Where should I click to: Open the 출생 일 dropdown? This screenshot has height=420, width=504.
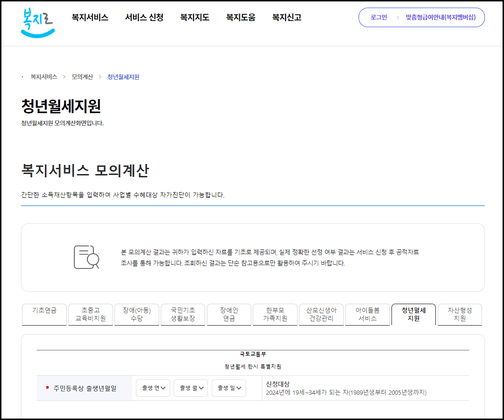click(x=229, y=388)
